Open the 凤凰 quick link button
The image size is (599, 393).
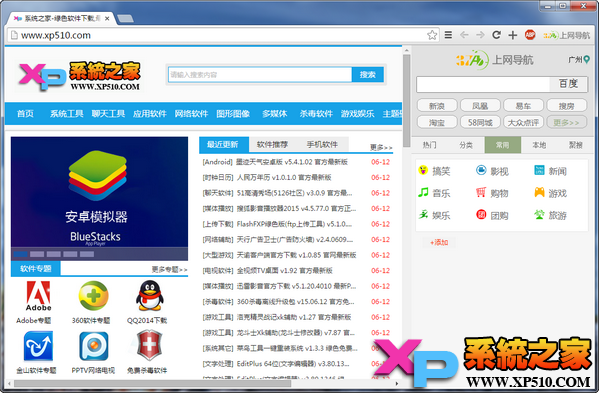(x=480, y=105)
